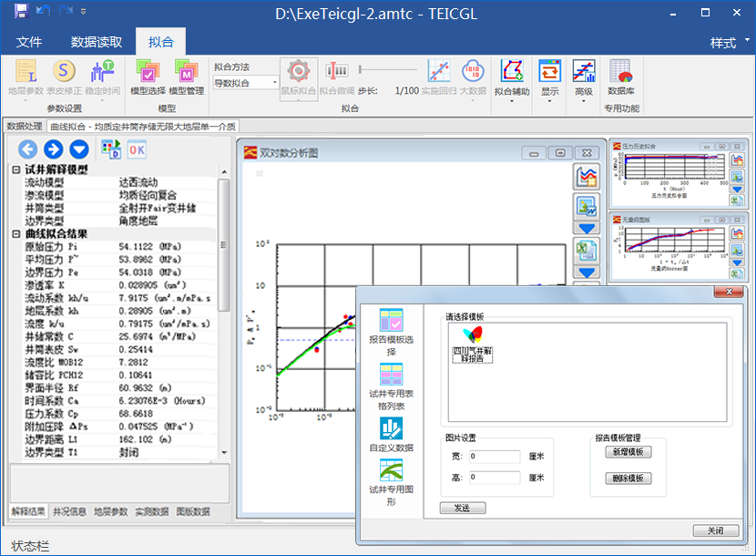Open 试井专用图形 in the dialog sidebar
The height and width of the screenshot is (556, 756).
pyautogui.click(x=390, y=482)
